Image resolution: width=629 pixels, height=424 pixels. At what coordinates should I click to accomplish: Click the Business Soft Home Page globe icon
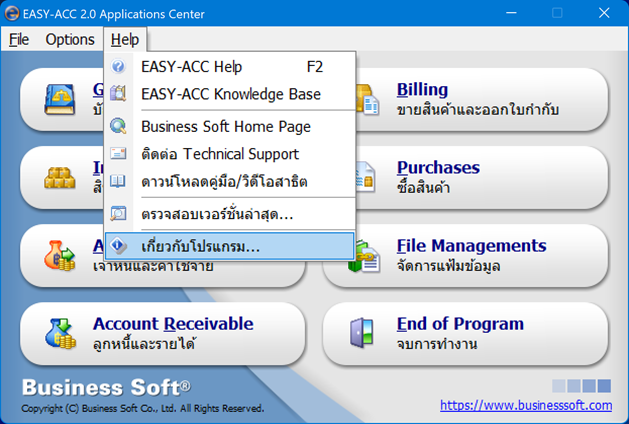pos(119,127)
